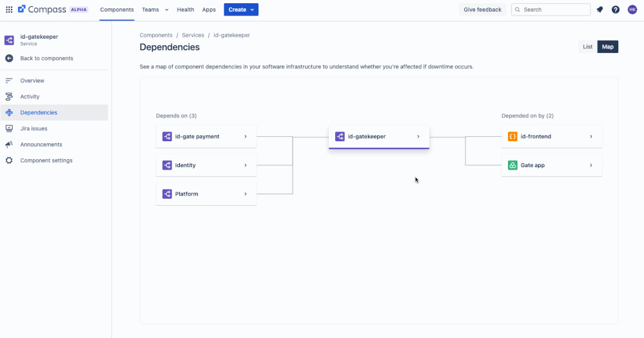The image size is (644, 338).
Task: Click the Compass logo
Action: click(42, 10)
